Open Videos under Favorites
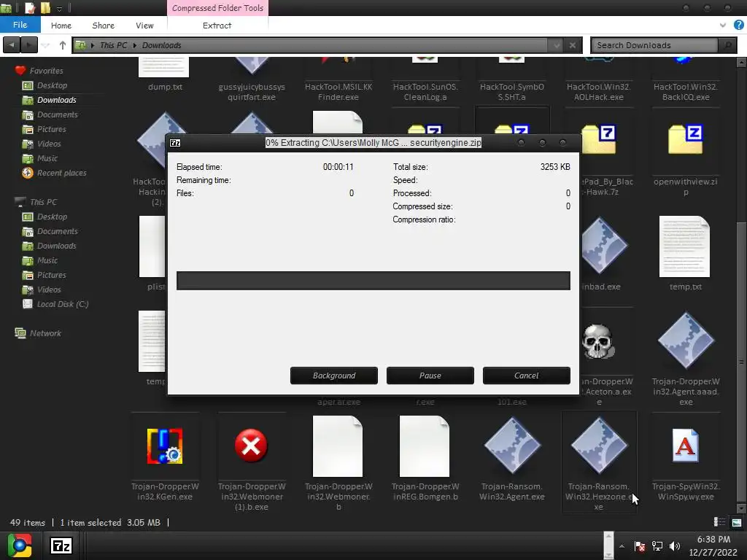The width and height of the screenshot is (747, 560). tap(49, 144)
